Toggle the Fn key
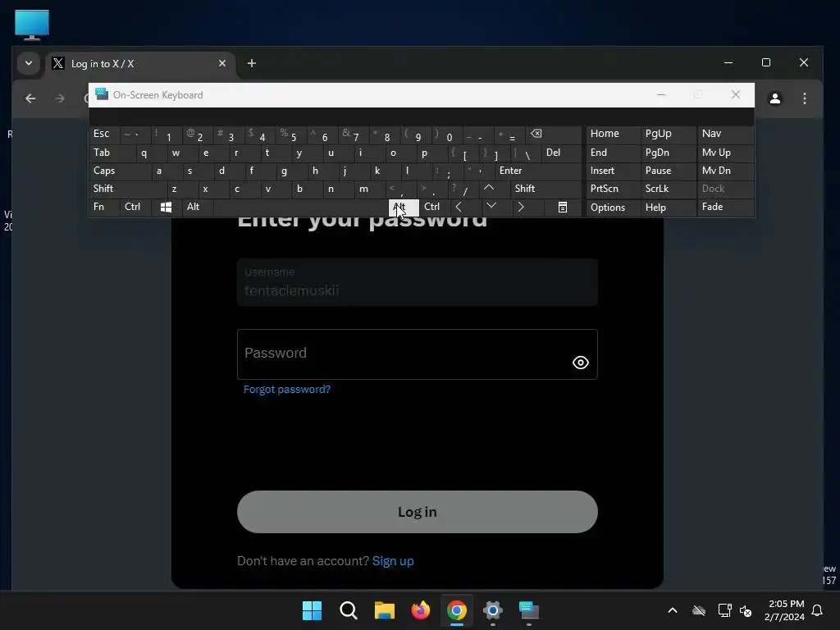 (104, 208)
